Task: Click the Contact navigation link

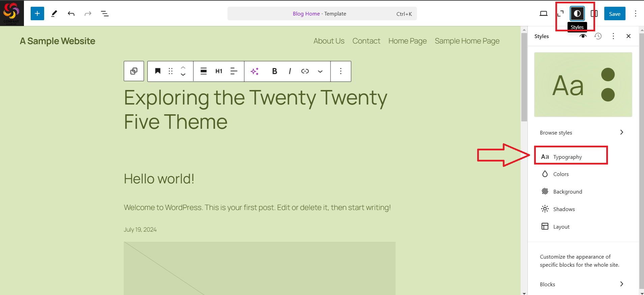Action: [x=366, y=41]
